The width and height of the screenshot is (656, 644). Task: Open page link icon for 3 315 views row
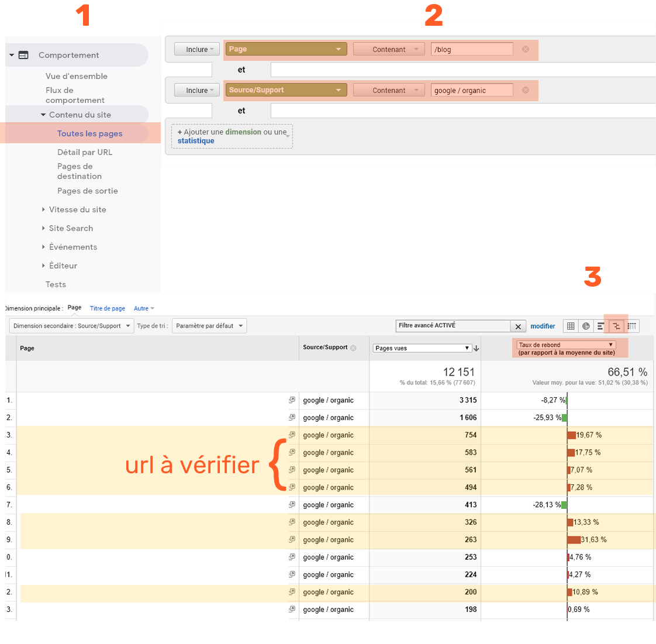[292, 400]
